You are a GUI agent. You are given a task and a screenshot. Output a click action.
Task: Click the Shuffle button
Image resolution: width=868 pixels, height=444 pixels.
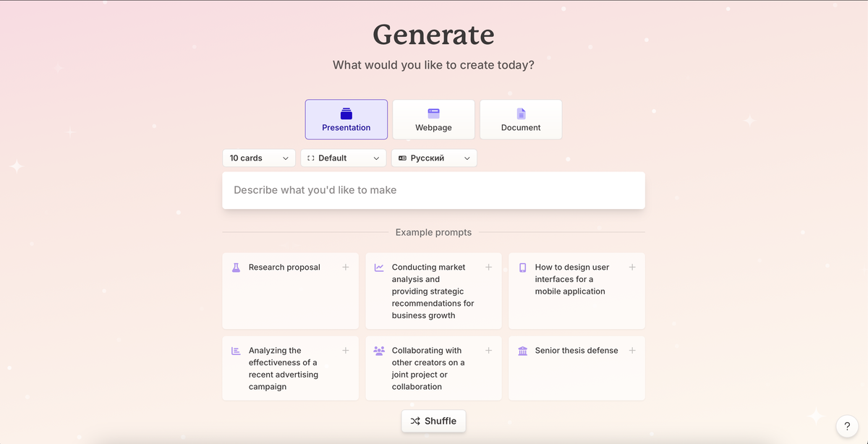coord(433,420)
